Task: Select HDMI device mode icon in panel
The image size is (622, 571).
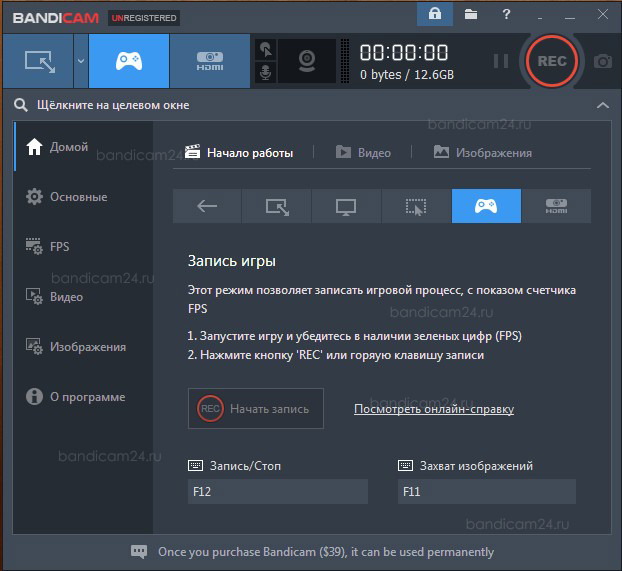Action: pos(557,206)
